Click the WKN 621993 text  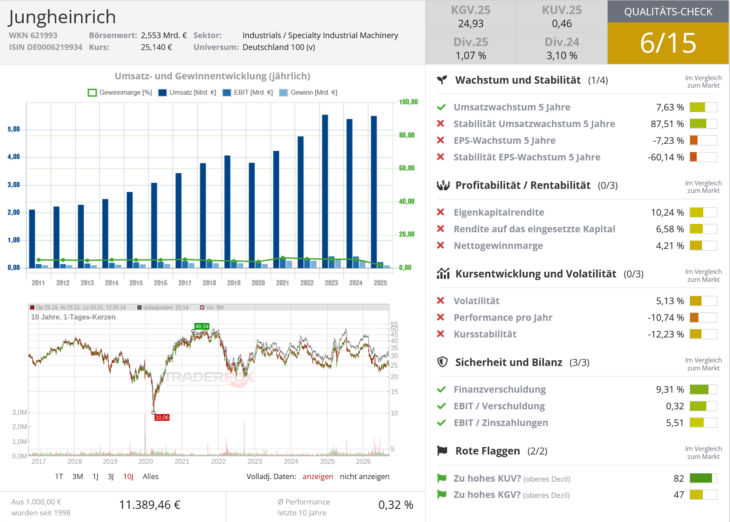pos(33,35)
